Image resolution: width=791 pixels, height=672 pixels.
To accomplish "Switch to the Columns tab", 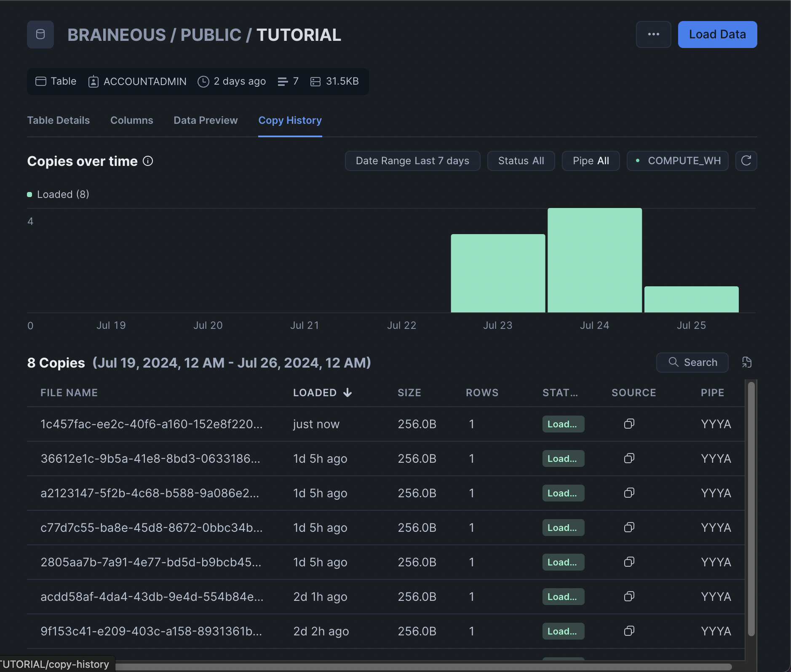I will tap(132, 120).
